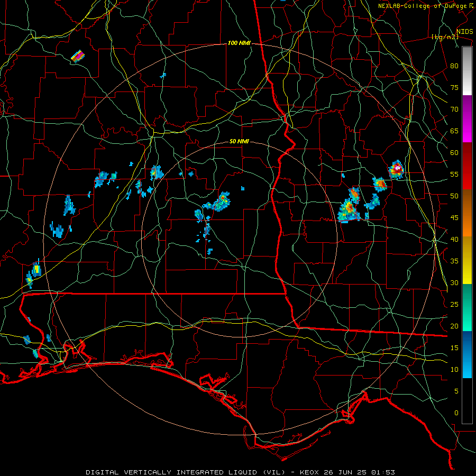Screen dimensions: 476x476
Task: Click the '20' value on the color scale
Action: point(454,326)
